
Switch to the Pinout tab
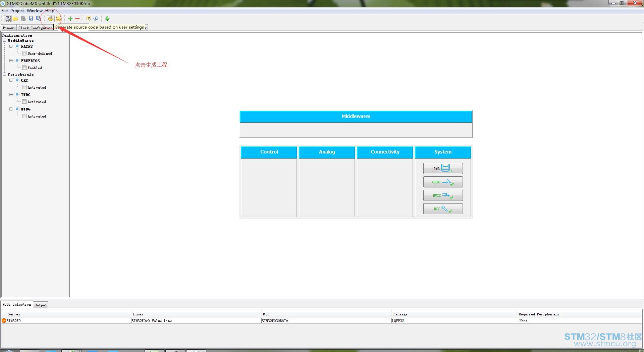9,28
